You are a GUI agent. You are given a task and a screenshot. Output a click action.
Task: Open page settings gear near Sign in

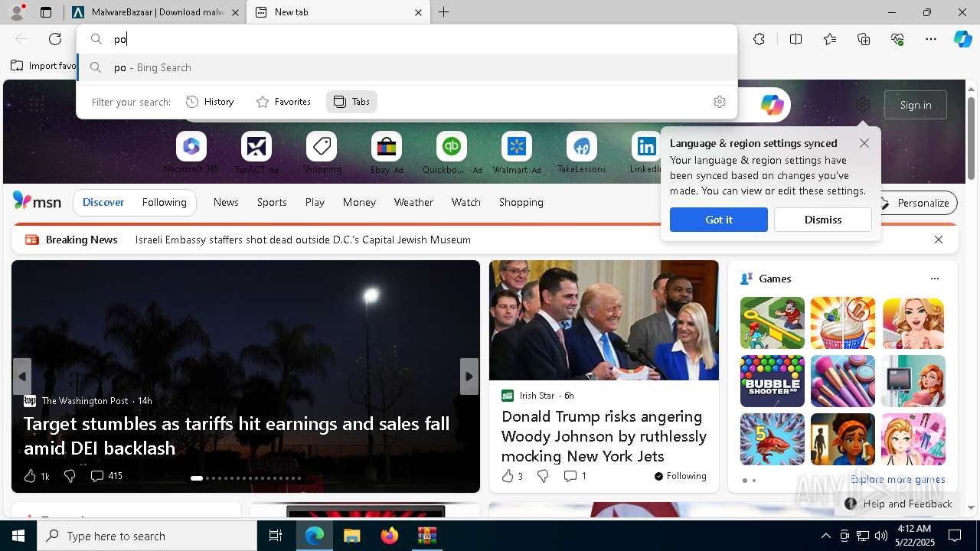click(863, 105)
